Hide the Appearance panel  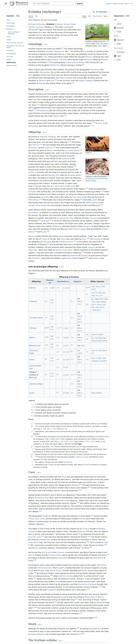pyautogui.click(x=127, y=16)
